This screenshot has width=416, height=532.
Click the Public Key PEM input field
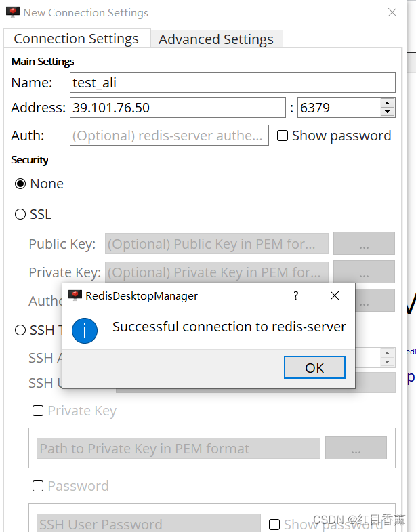(217, 243)
